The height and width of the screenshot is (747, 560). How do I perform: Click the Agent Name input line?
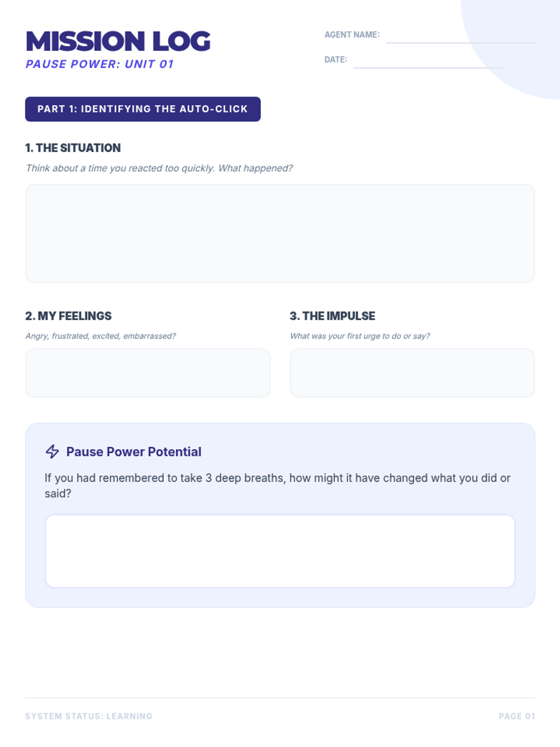tap(460, 36)
